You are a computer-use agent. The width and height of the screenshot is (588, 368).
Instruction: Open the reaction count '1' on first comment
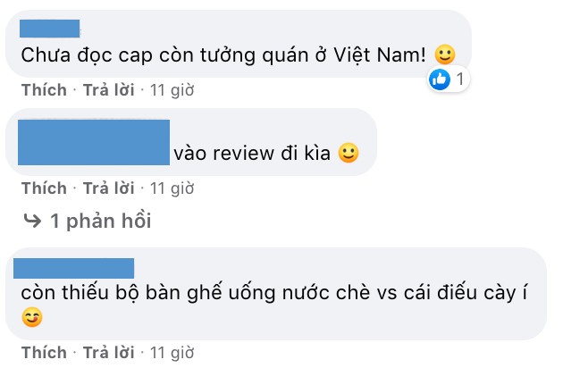(x=459, y=79)
